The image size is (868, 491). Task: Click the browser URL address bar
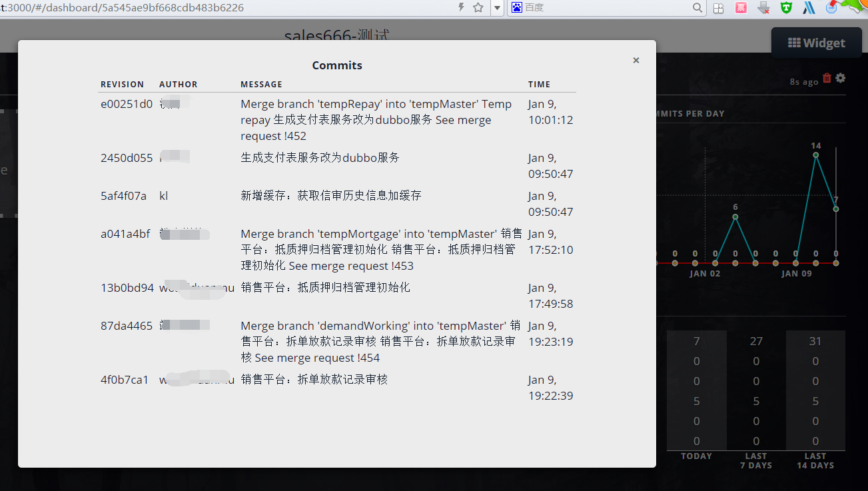226,8
